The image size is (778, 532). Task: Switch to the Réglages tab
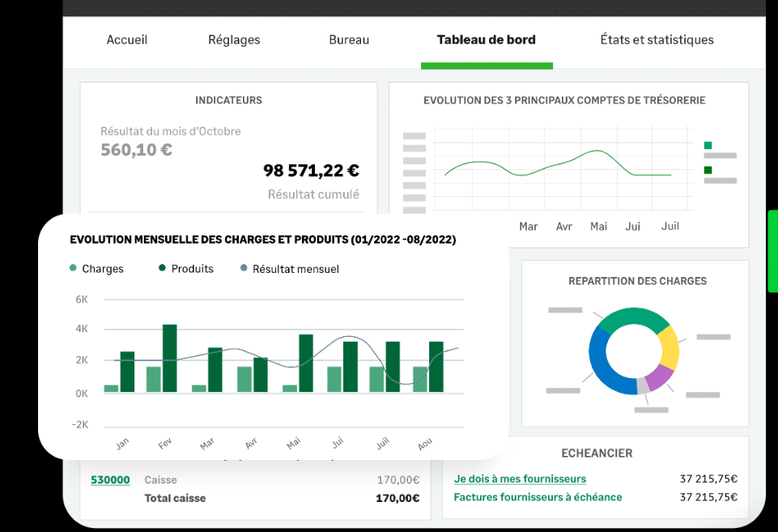click(233, 40)
